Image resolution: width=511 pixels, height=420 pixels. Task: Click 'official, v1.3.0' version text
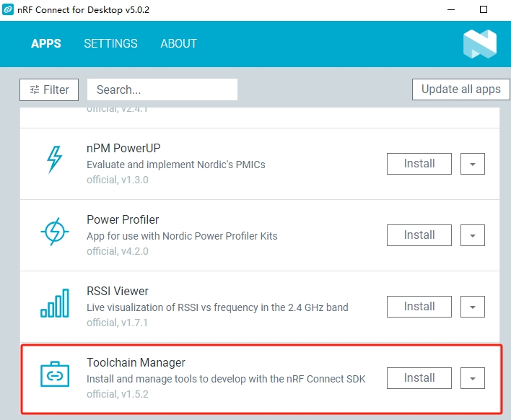(118, 180)
